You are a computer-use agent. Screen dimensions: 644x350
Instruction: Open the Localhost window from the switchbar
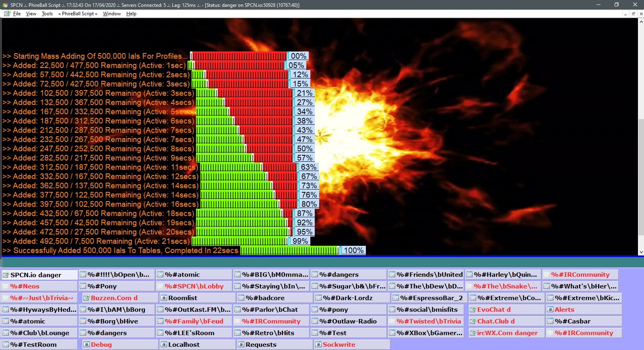click(x=184, y=345)
